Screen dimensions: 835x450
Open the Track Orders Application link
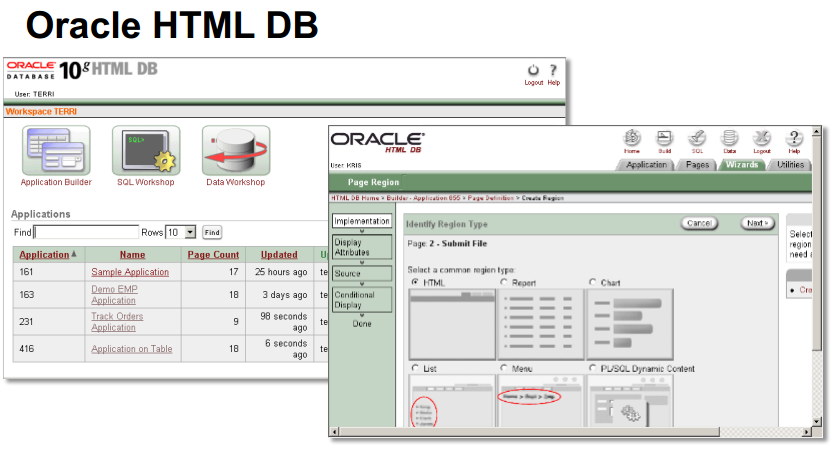(x=117, y=322)
